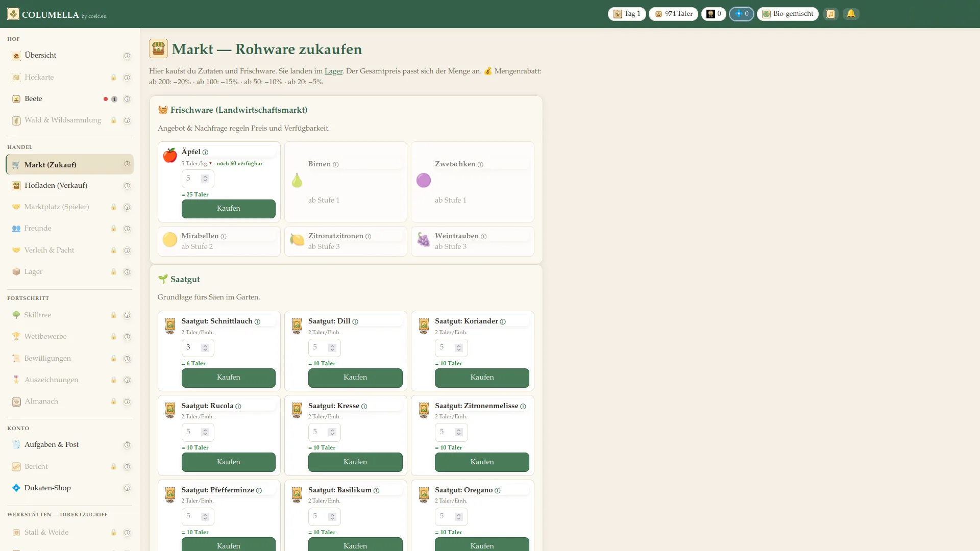
Task: Open info icon next to Hofladen (Verkauf)
Action: click(127, 186)
